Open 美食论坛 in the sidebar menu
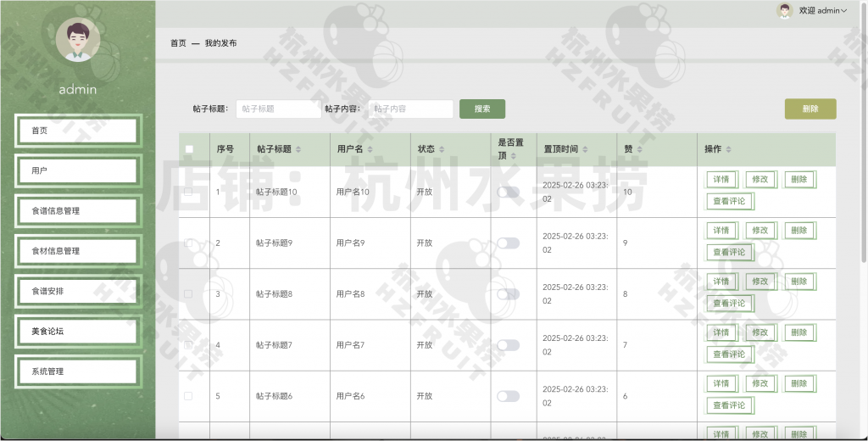The width and height of the screenshot is (868, 441). (77, 332)
